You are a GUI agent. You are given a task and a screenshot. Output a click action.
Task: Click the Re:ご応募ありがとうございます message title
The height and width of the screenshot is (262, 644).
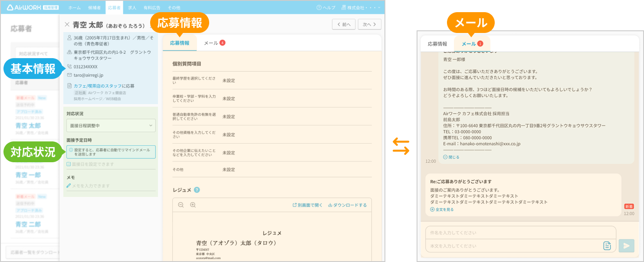(x=460, y=182)
